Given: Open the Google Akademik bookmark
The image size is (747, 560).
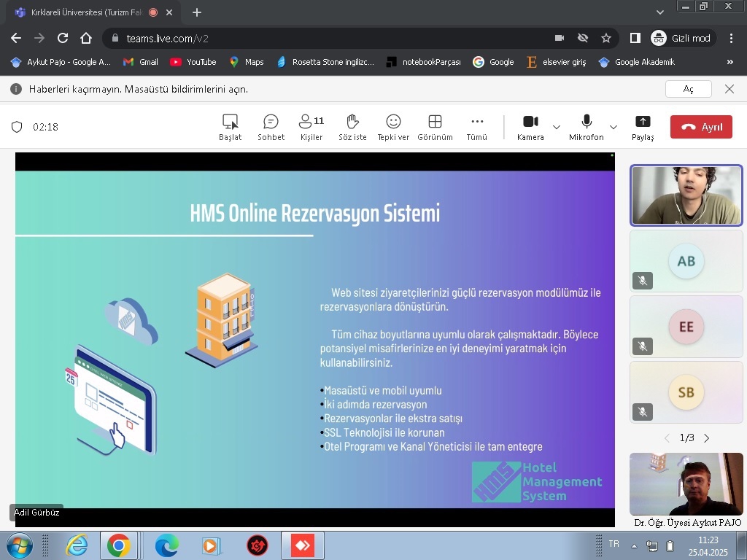Looking at the screenshot, I should point(637,62).
